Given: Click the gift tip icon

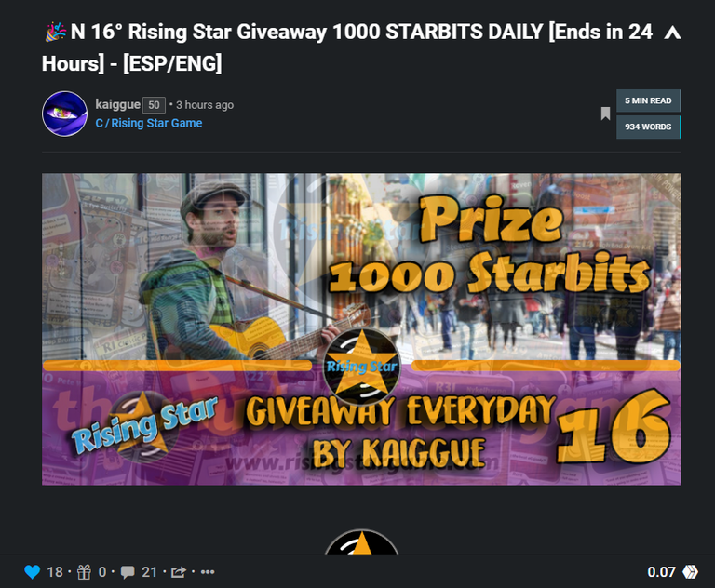Looking at the screenshot, I should point(84,572).
